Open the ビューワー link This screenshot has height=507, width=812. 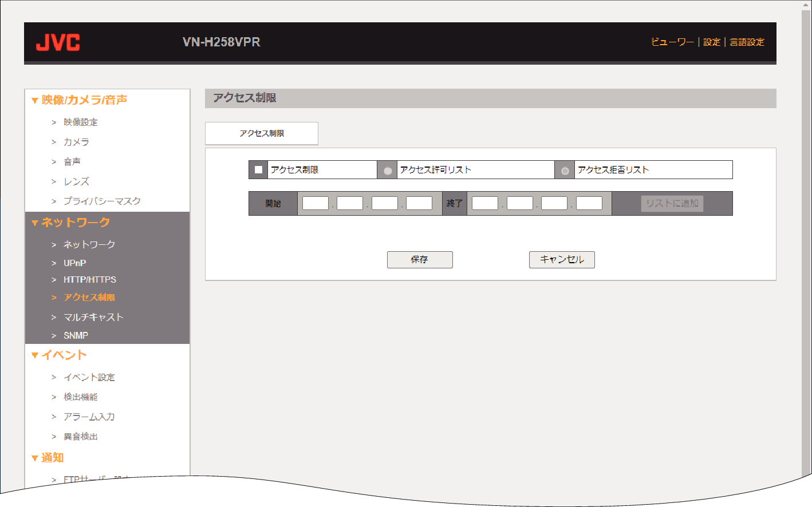click(x=672, y=42)
